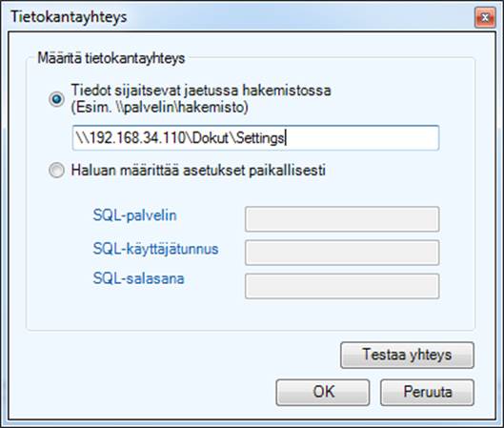Place cursor on 'Settings' in the path field
The width and height of the screenshot is (504, 428).
pyautogui.click(x=260, y=138)
